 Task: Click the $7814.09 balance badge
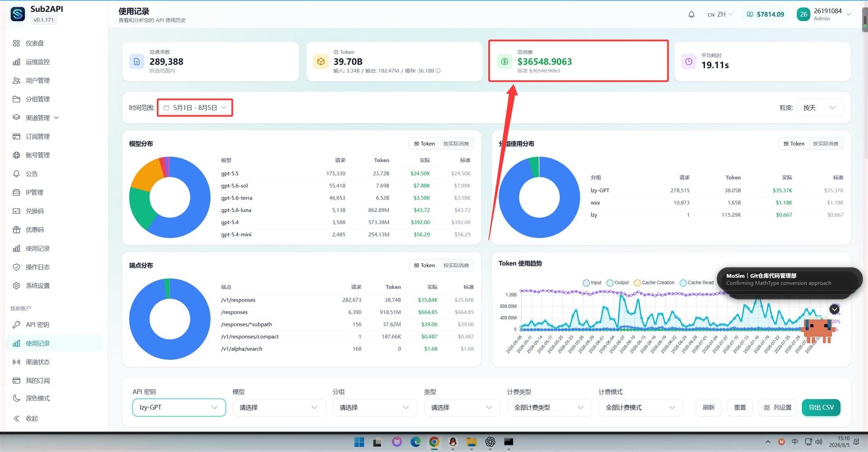point(765,14)
